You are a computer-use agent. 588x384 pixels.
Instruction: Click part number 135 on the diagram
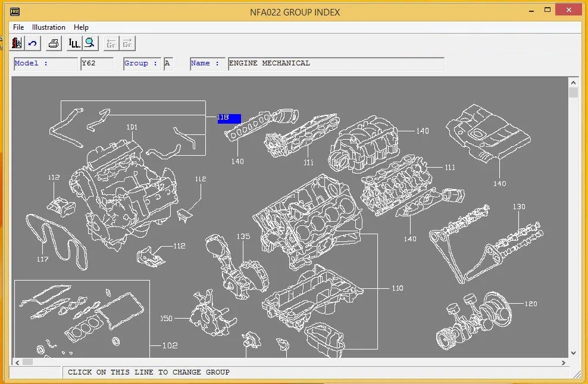243,236
